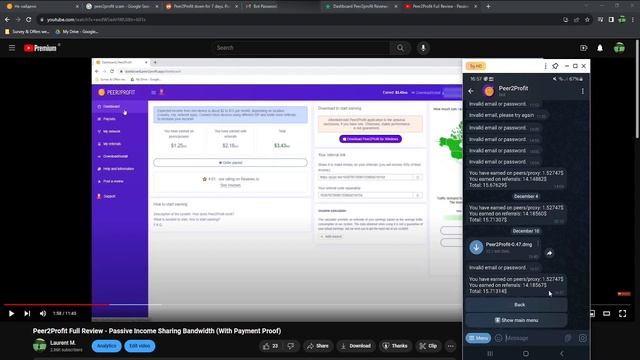Open YouTube notifications bell
The width and height of the screenshot is (640, 360).
(600, 48)
